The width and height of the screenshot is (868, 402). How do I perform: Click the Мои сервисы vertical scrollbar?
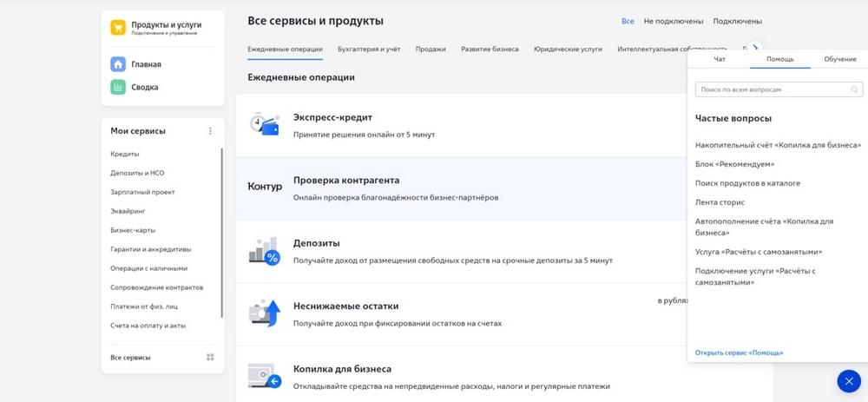222,233
